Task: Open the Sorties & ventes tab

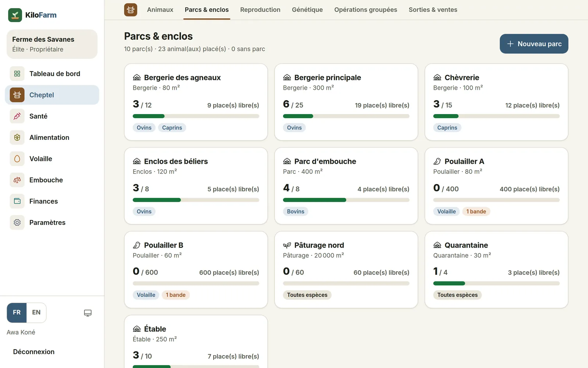Action: 433,10
